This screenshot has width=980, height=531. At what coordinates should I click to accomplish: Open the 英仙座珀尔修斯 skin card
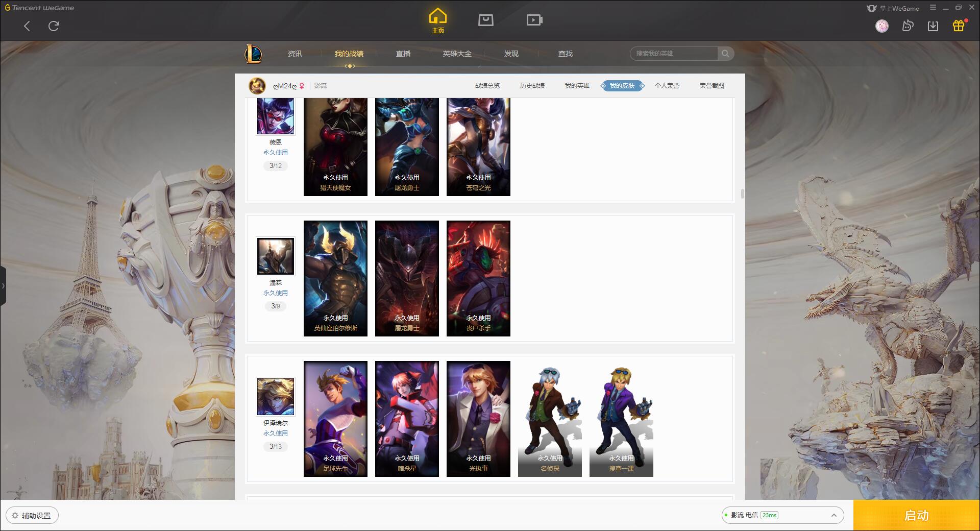[x=335, y=278]
